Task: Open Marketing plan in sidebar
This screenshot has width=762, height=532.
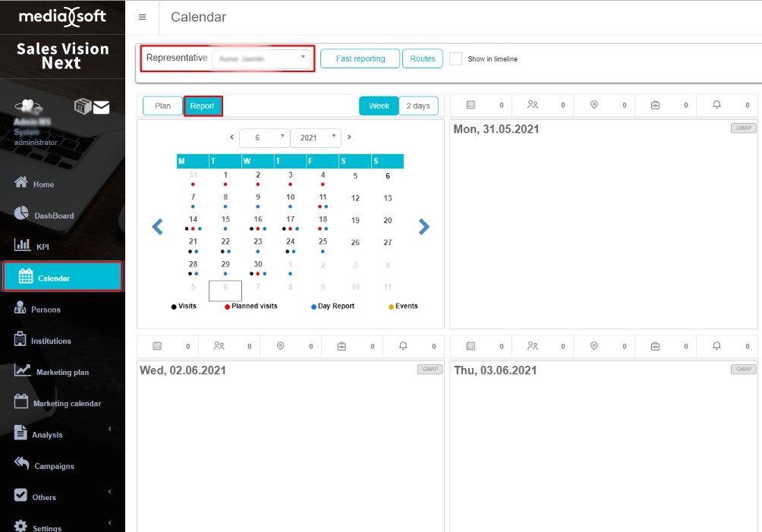Action: [x=62, y=372]
